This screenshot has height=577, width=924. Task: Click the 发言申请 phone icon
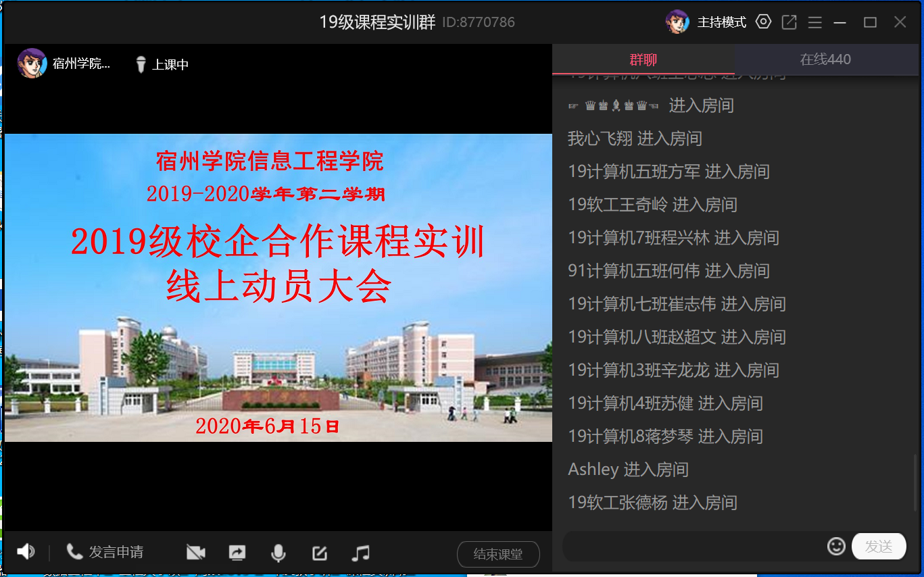pyautogui.click(x=74, y=552)
